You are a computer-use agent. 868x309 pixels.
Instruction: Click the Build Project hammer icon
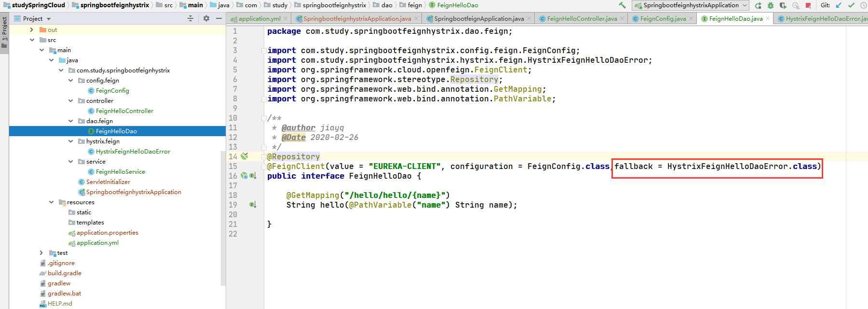click(622, 5)
